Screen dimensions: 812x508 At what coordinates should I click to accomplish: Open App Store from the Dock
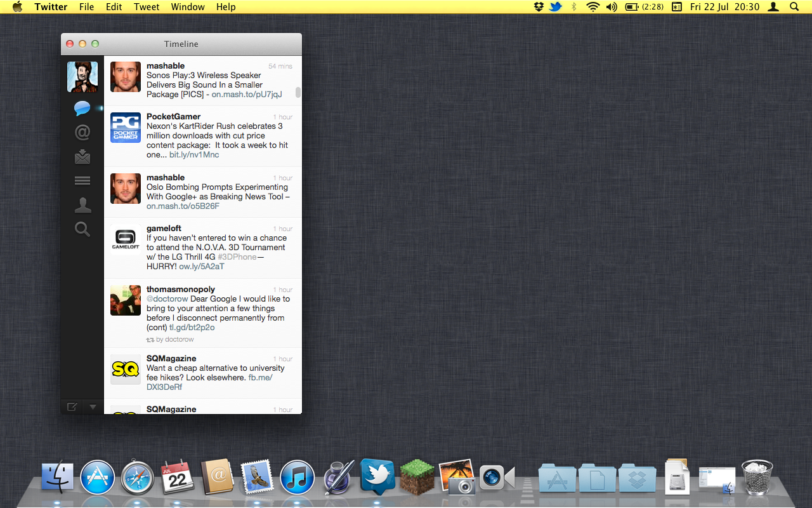pyautogui.click(x=98, y=478)
